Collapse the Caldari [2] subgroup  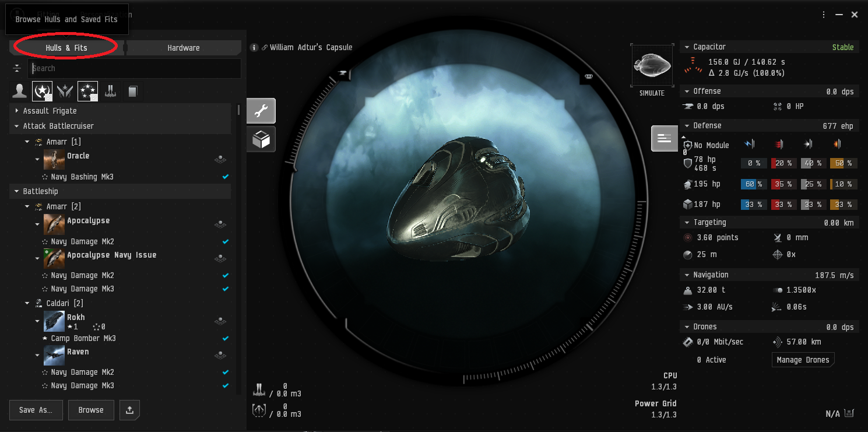27,303
